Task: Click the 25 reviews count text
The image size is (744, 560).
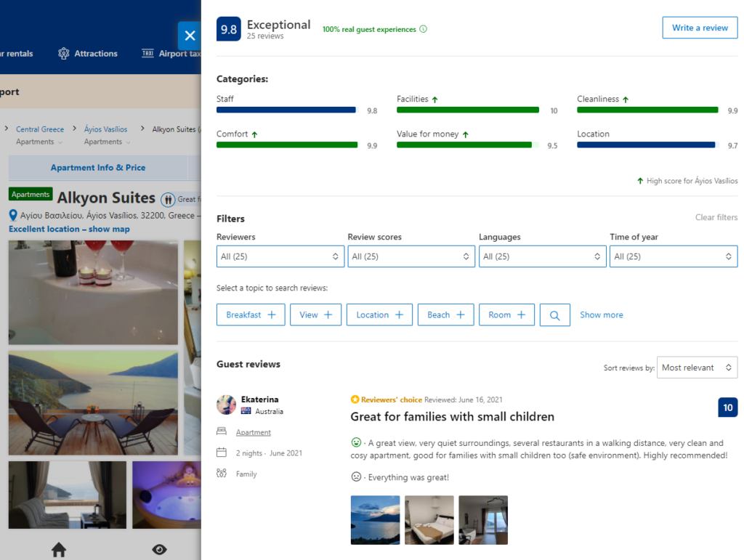Action: (265, 36)
